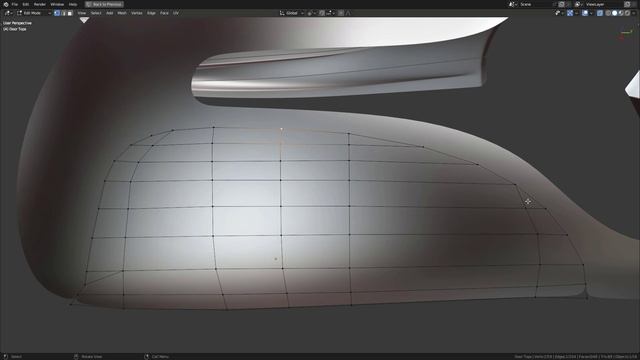Viewport: 640px width, 360px height.
Task: Open proportional editing falloff selector
Action: pos(348,13)
